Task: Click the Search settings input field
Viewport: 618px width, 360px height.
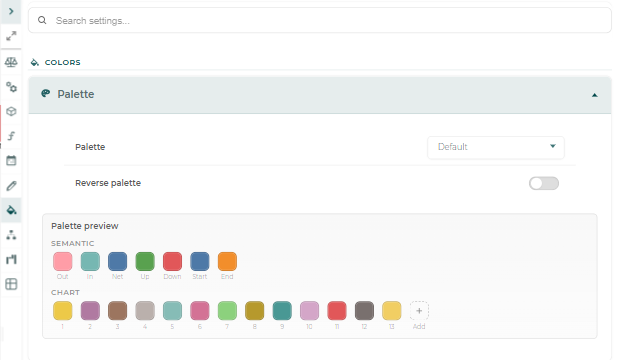Action: tap(320, 21)
